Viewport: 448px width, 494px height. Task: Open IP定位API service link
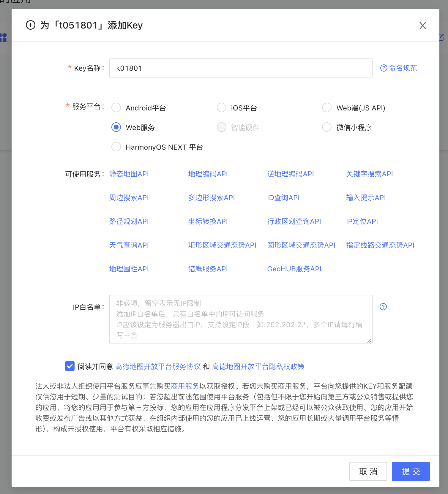[362, 221]
